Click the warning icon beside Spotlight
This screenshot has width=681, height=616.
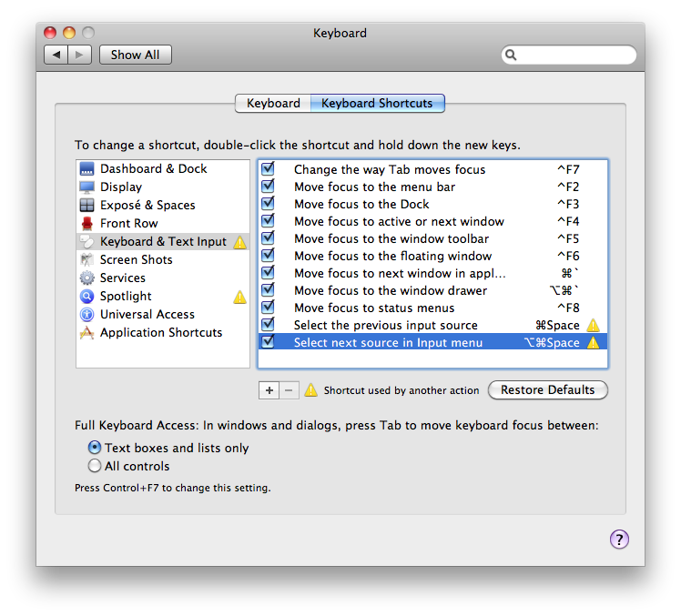[239, 297]
